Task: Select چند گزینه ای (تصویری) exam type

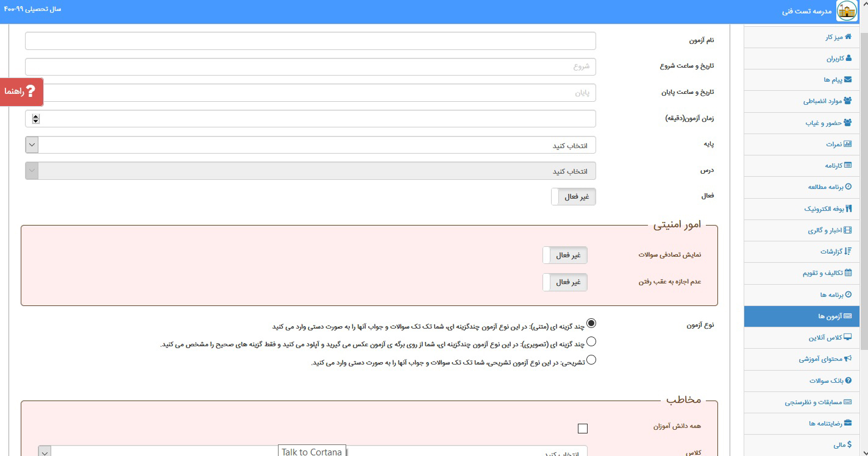Action: click(591, 341)
